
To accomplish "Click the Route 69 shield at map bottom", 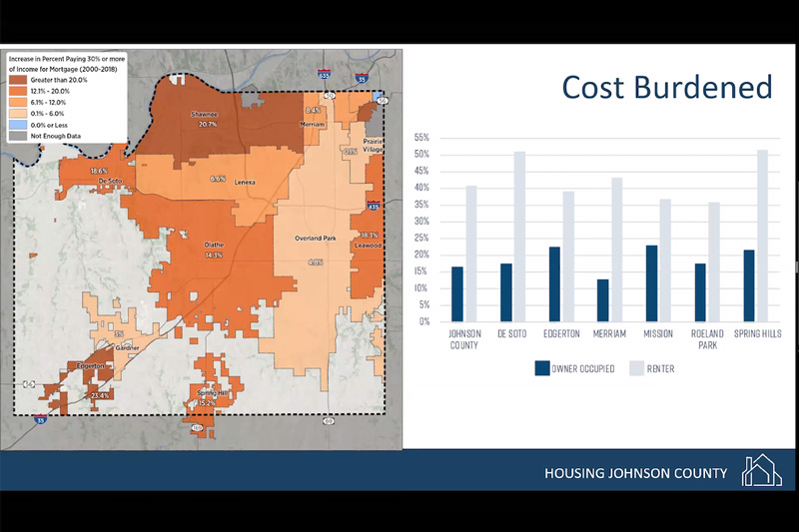I will pyautogui.click(x=328, y=421).
